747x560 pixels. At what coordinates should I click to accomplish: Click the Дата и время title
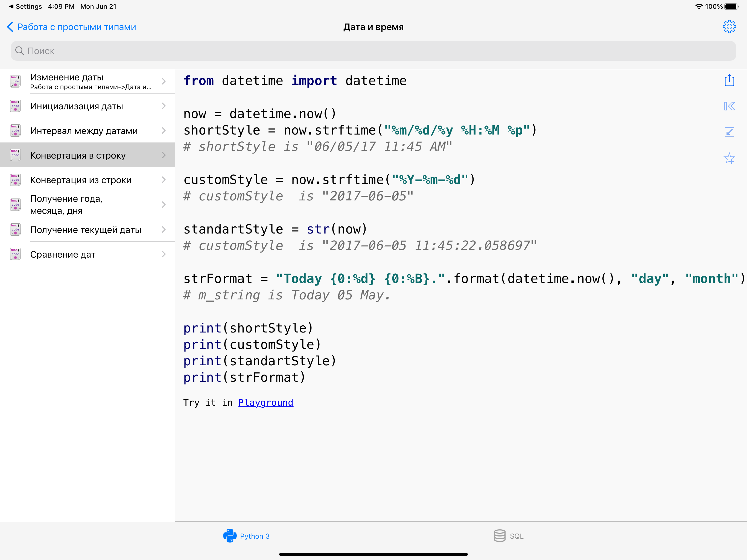[x=373, y=27]
